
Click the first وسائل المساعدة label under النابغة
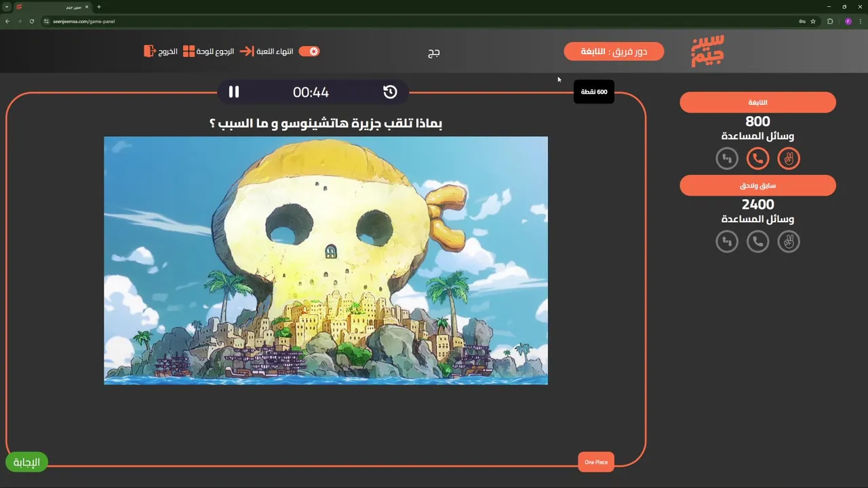click(757, 136)
